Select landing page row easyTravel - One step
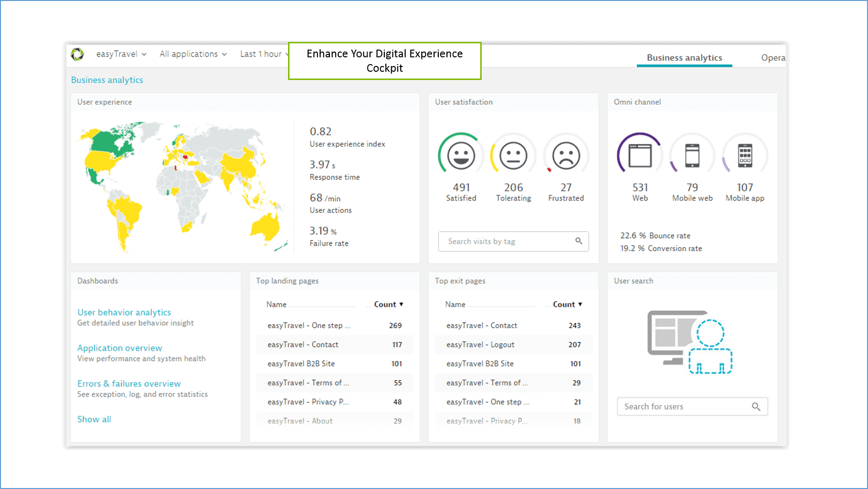Screen dimensions: 868x489 (335, 326)
